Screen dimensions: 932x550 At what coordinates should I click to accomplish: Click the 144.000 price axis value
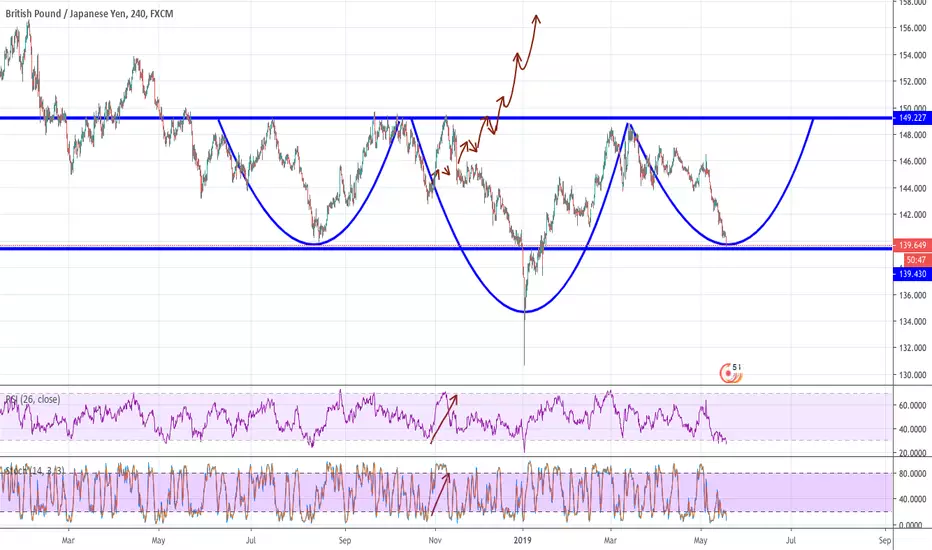coord(912,188)
